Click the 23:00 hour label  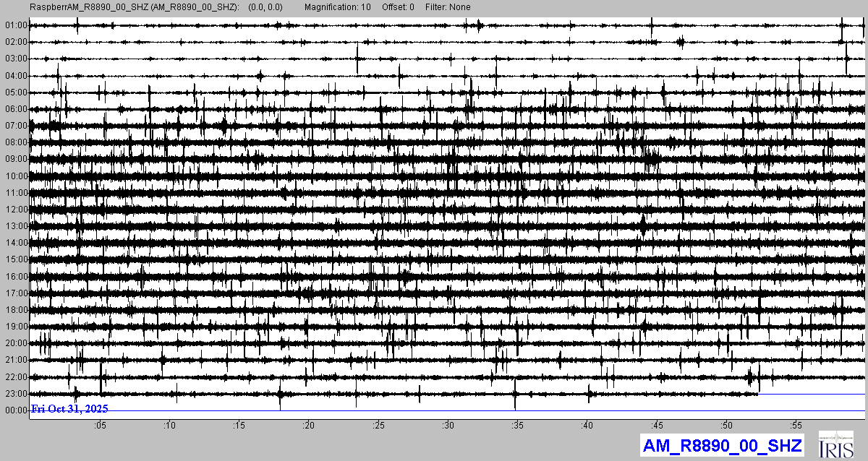point(15,394)
